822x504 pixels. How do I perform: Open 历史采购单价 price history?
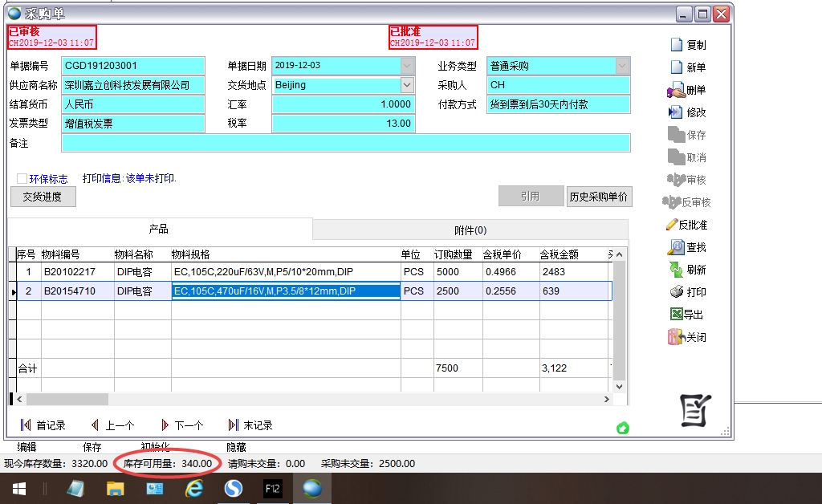tap(598, 197)
